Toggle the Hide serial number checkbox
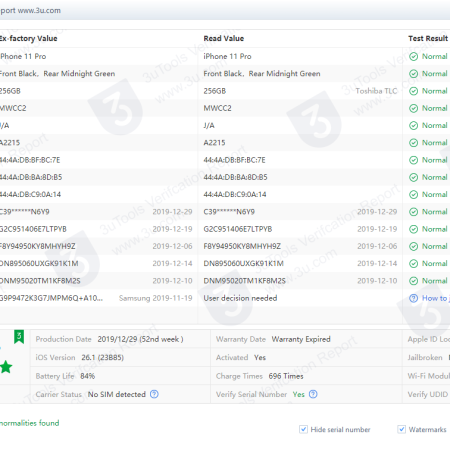The width and height of the screenshot is (450, 450). pos(303,429)
